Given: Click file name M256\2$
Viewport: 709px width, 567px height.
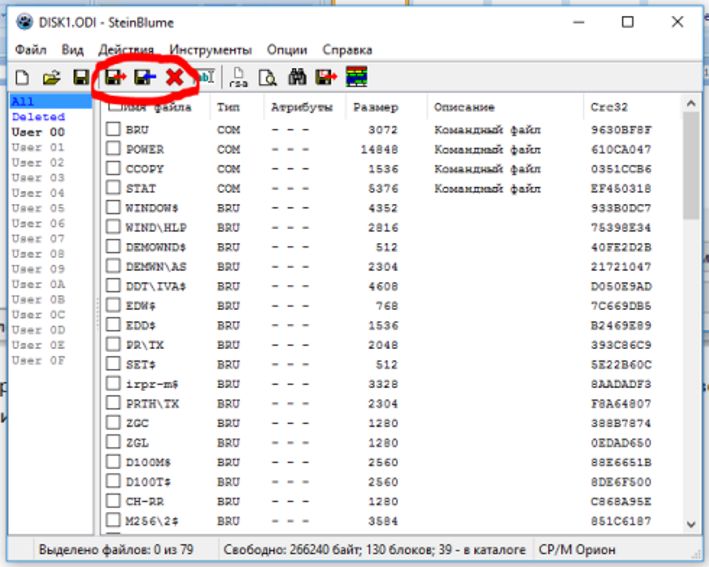Looking at the screenshot, I should point(152,521).
